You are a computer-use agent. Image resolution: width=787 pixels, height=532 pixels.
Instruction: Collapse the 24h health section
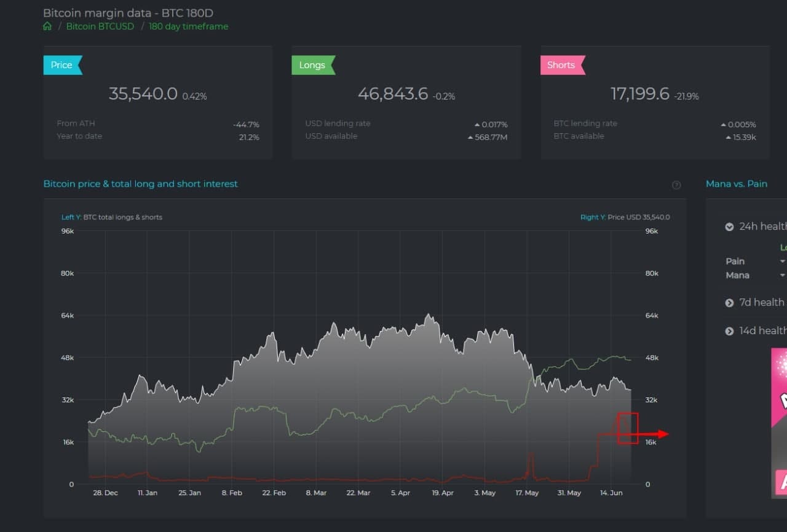[729, 227]
